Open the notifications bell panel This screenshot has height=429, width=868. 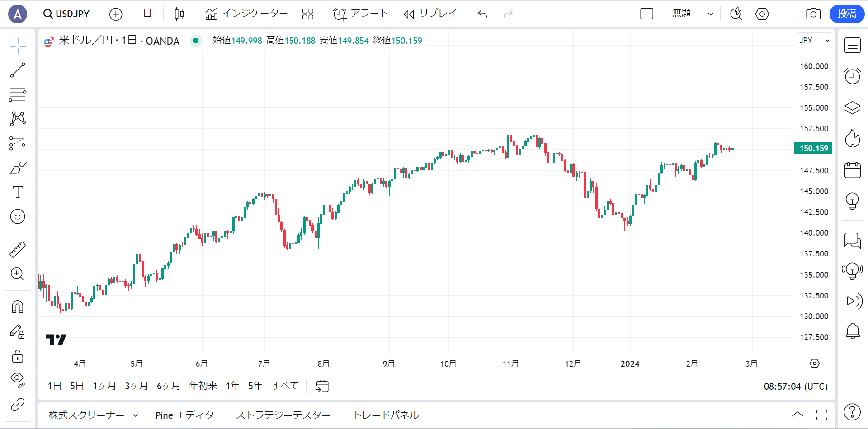(853, 331)
